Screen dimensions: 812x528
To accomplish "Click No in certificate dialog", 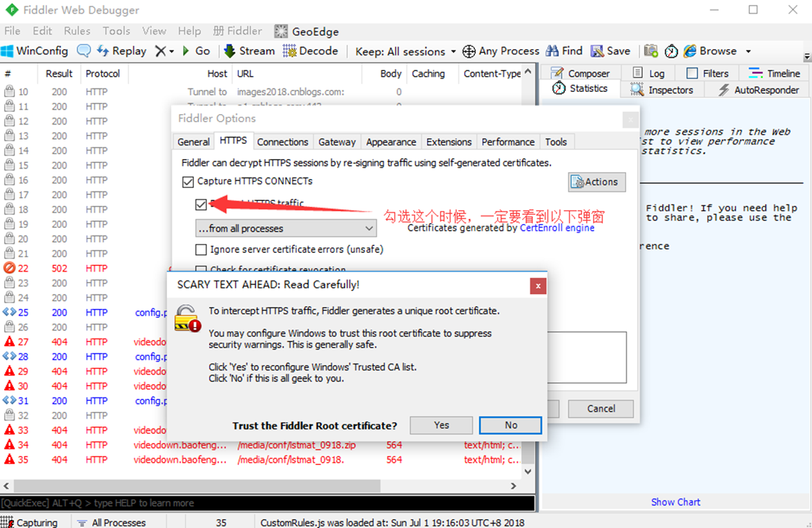I will tap(511, 426).
